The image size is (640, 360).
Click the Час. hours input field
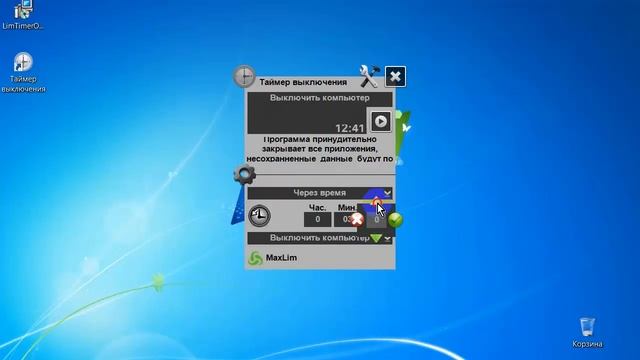[x=318, y=219]
